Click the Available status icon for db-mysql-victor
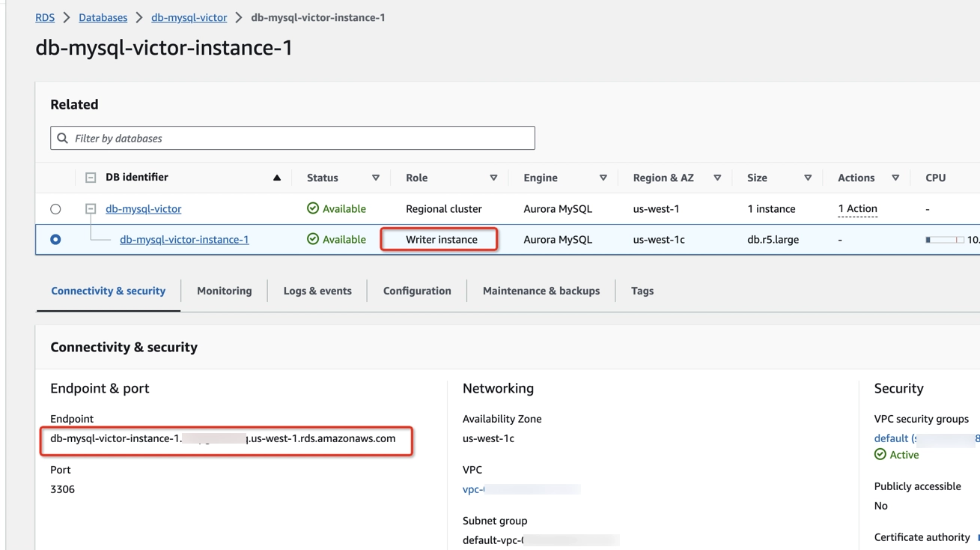Viewport: 980px width, 550px height. pos(313,208)
